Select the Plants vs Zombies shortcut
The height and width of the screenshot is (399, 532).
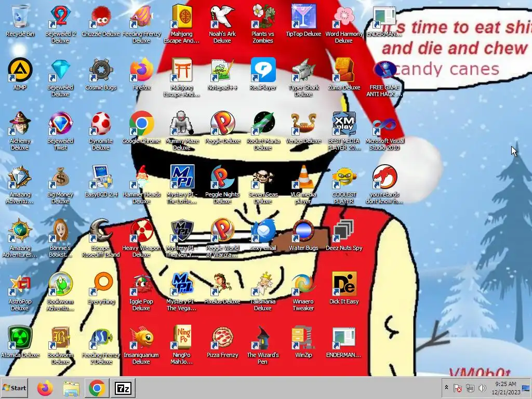click(263, 24)
